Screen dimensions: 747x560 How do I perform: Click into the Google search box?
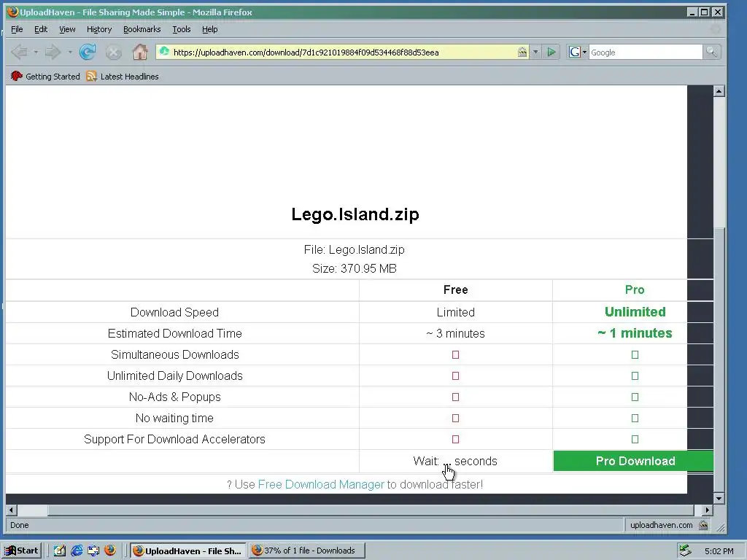(x=646, y=52)
